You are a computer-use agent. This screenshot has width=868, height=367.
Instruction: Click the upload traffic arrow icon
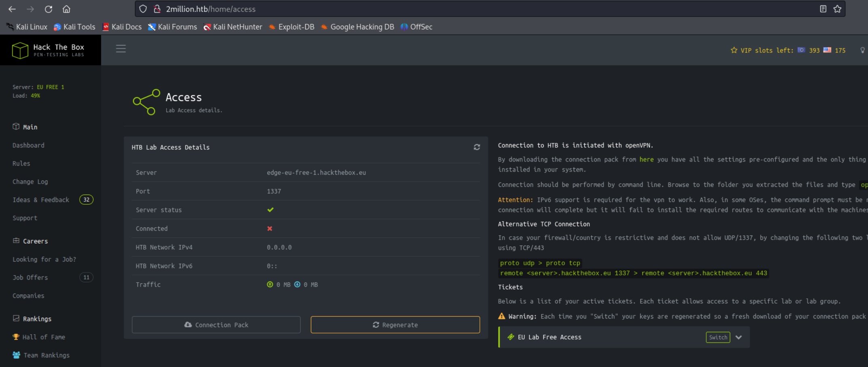pyautogui.click(x=270, y=284)
